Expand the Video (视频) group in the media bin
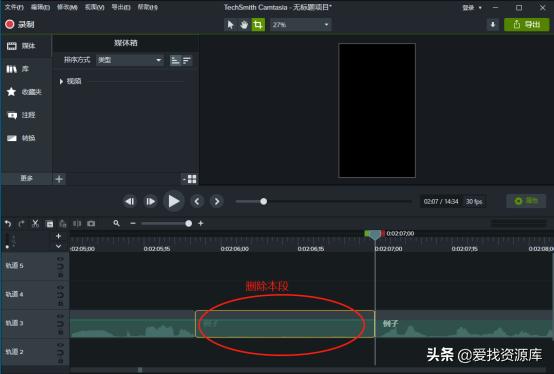 click(x=61, y=82)
